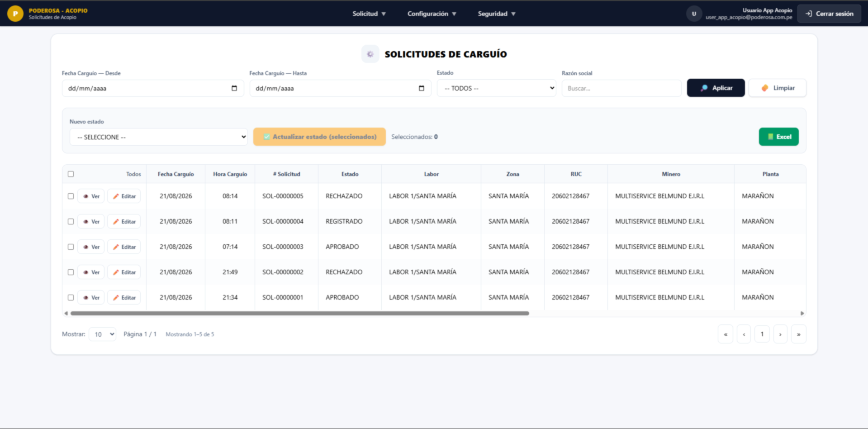
Task: Click the Poderosa P logo icon
Action: coord(15,14)
